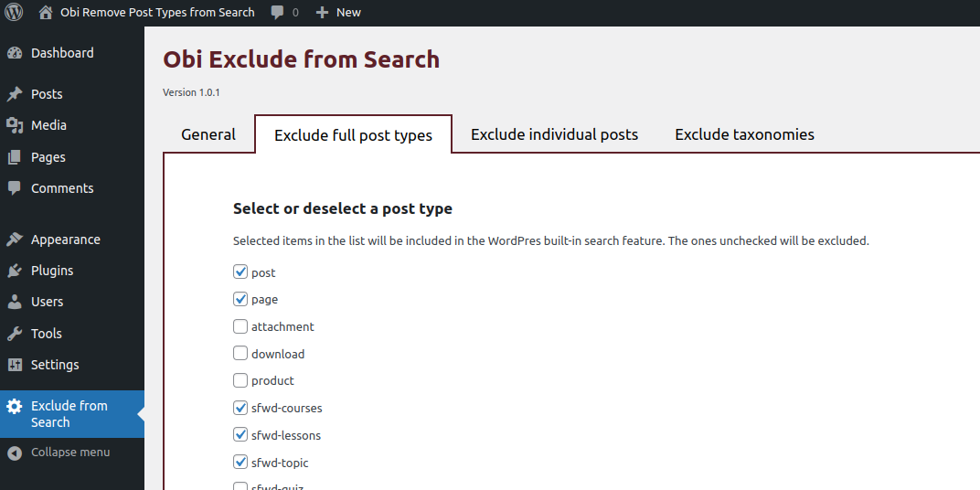This screenshot has height=490, width=980.
Task: Click the Dashboard gauge icon
Action: [x=15, y=53]
